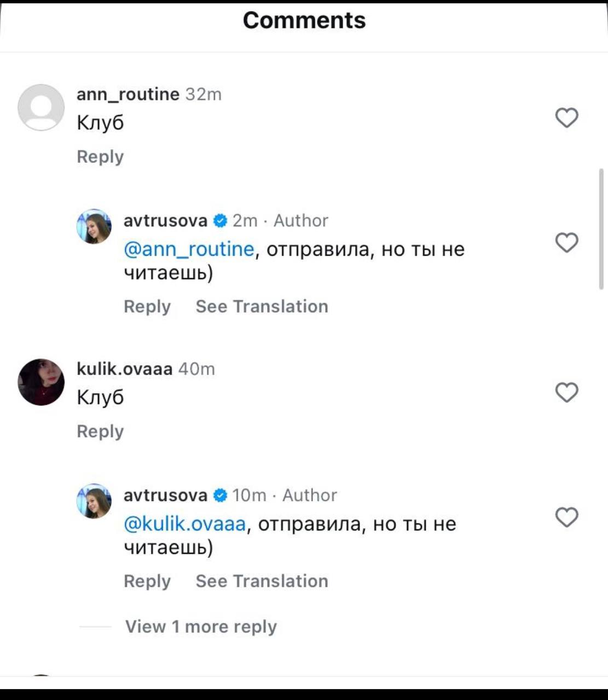Reply to kulik.ovaaa's comment
Viewport: 608px width, 700px height.
100,431
